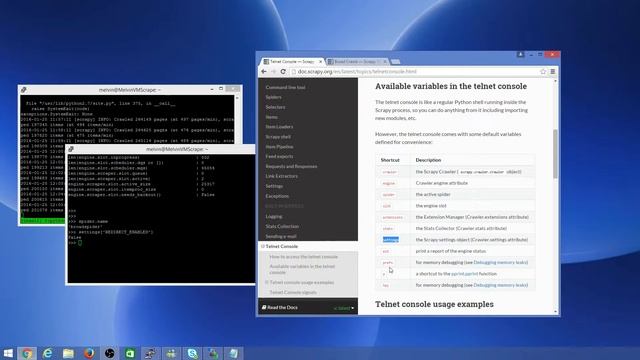The width and height of the screenshot is (640, 360).
Task: Click the vertical scrollbar thumb in Chrome
Action: click(x=555, y=154)
